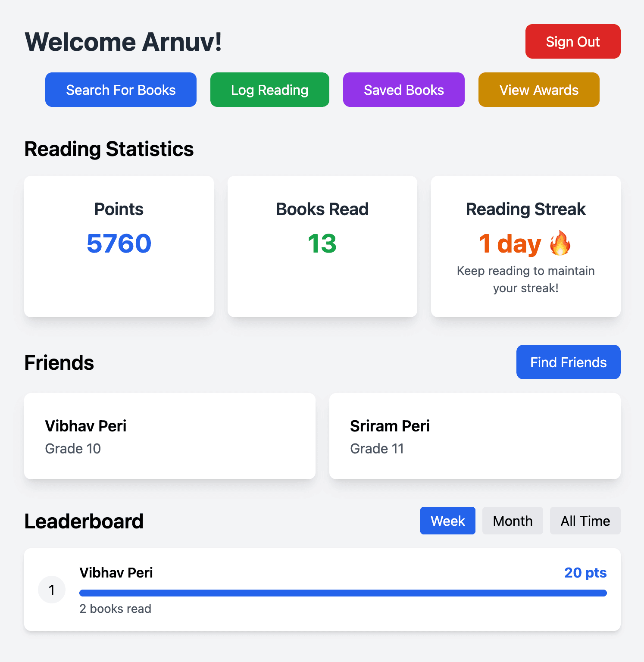Click Vibhav Peri's name in the leaderboard
Viewport: 644px width, 662px height.
pos(116,572)
